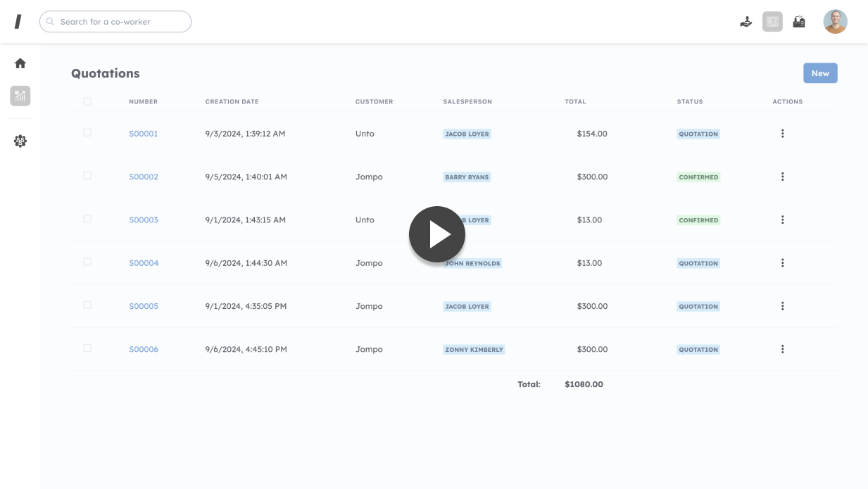Click the Total column header
This screenshot has width=868, height=489.
click(575, 101)
